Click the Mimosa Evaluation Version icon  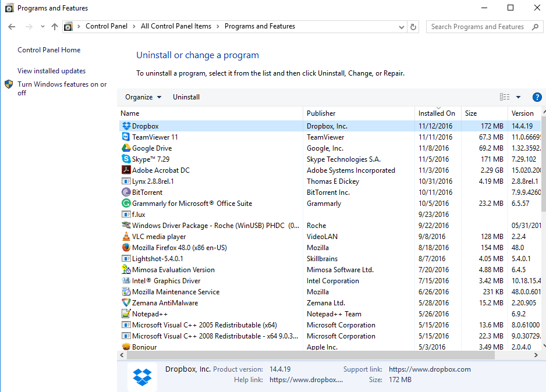pos(126,269)
